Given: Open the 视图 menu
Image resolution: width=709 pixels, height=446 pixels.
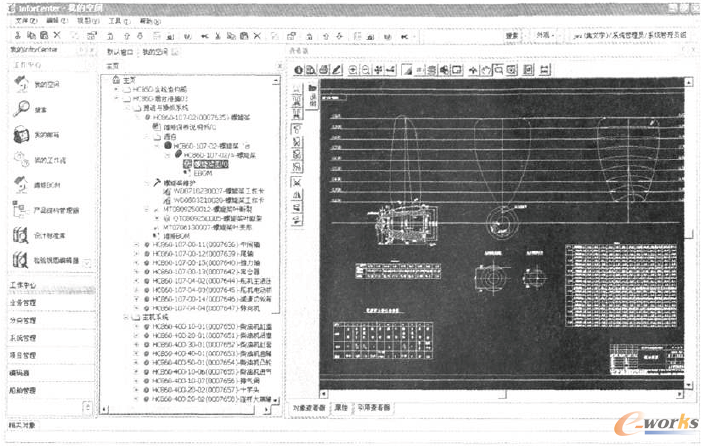Looking at the screenshot, I should (x=88, y=21).
